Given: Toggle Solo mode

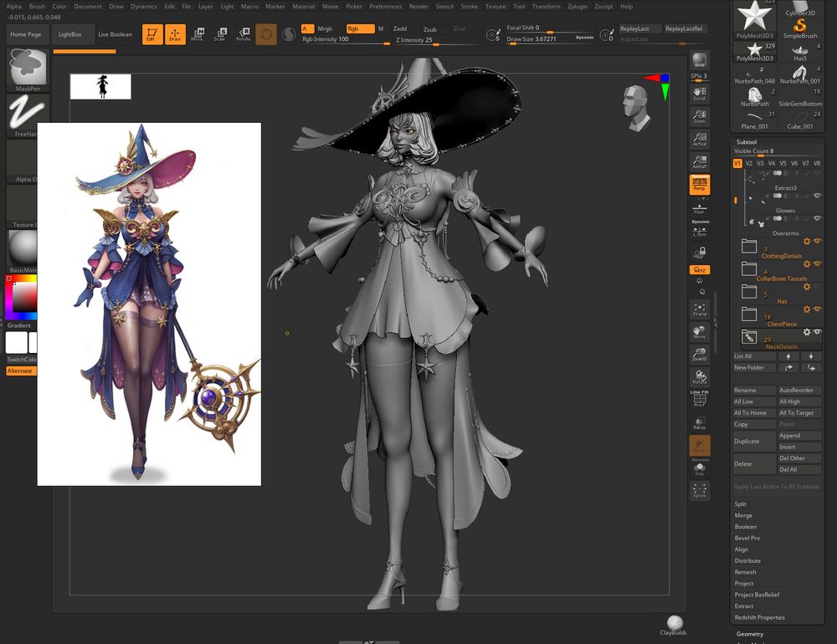Looking at the screenshot, I should (699, 468).
